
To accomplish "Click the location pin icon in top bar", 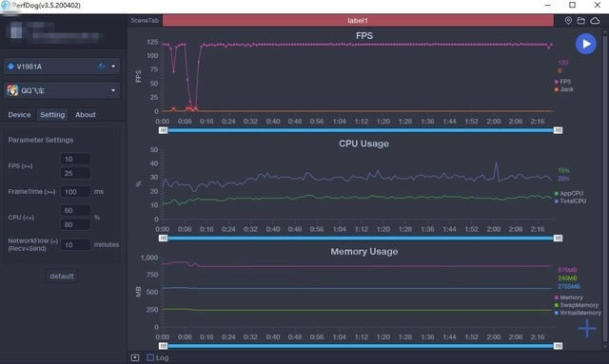I will point(568,21).
